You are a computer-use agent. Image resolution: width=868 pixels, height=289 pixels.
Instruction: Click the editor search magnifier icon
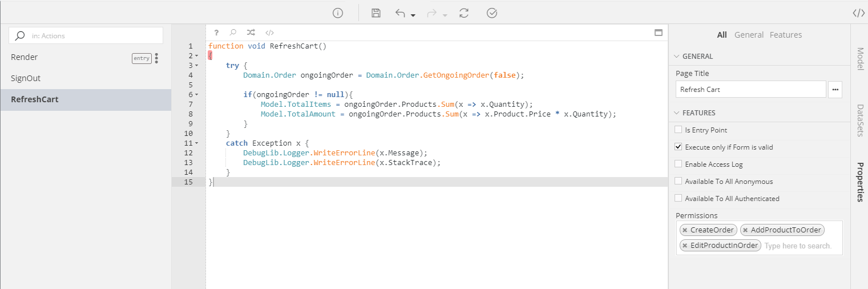(x=233, y=33)
